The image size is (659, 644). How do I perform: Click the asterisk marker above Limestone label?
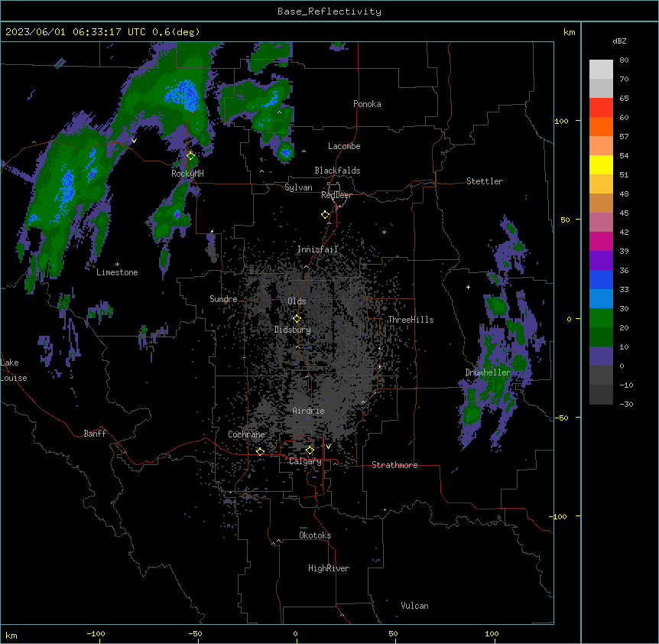pyautogui.click(x=117, y=265)
